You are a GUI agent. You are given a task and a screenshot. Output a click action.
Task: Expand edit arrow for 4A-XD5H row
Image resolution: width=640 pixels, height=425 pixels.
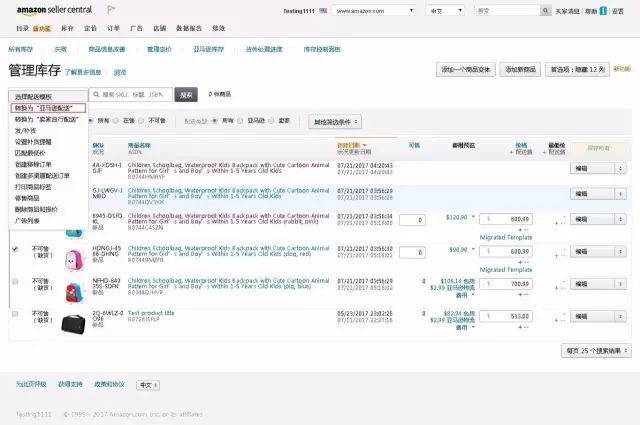click(x=620, y=168)
